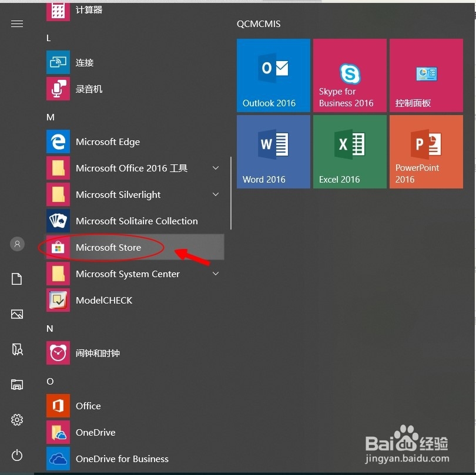Viewport: 476px width, 475px height.
Task: Click the Microsoft System Center folder icon
Action: pos(58,274)
